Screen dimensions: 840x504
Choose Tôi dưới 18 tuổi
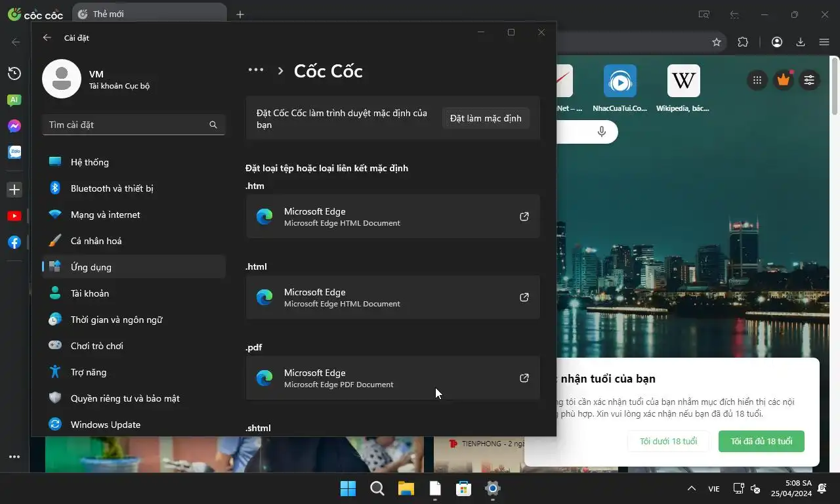668,441
